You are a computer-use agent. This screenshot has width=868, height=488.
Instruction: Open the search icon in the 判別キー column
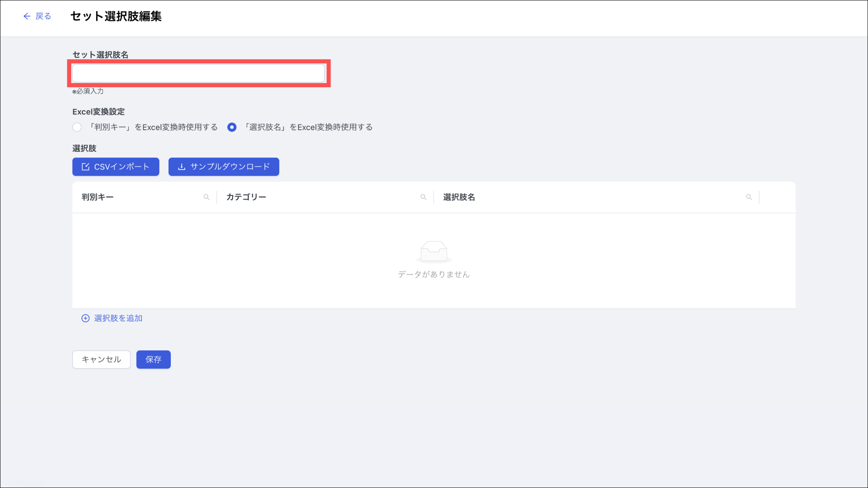click(x=206, y=197)
